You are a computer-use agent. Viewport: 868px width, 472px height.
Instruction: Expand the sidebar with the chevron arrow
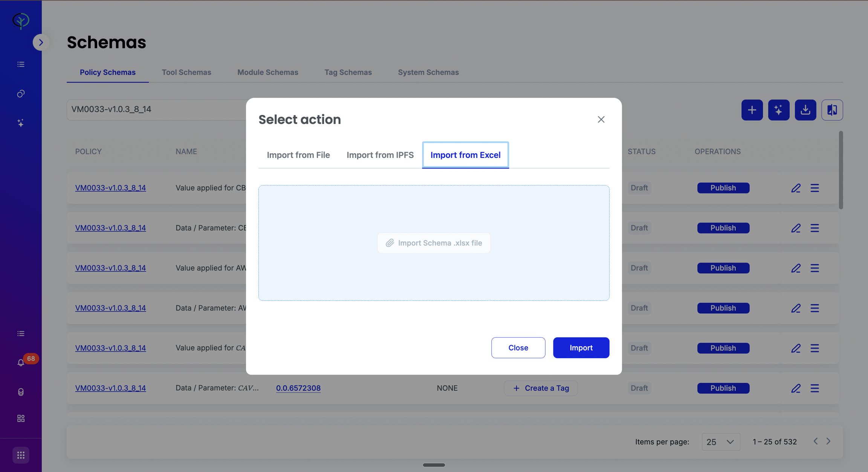click(x=41, y=42)
